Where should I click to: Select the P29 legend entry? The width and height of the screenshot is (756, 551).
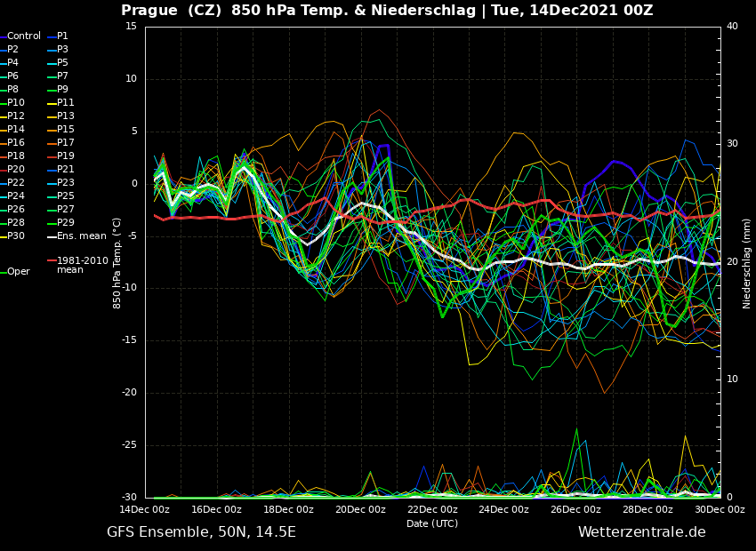pyautogui.click(x=65, y=223)
